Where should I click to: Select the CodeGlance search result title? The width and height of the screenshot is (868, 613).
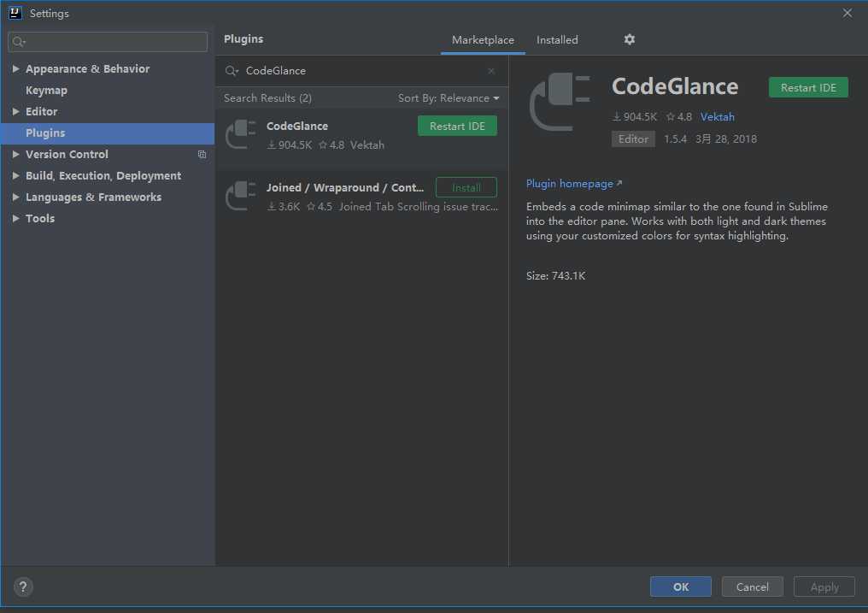click(x=296, y=126)
